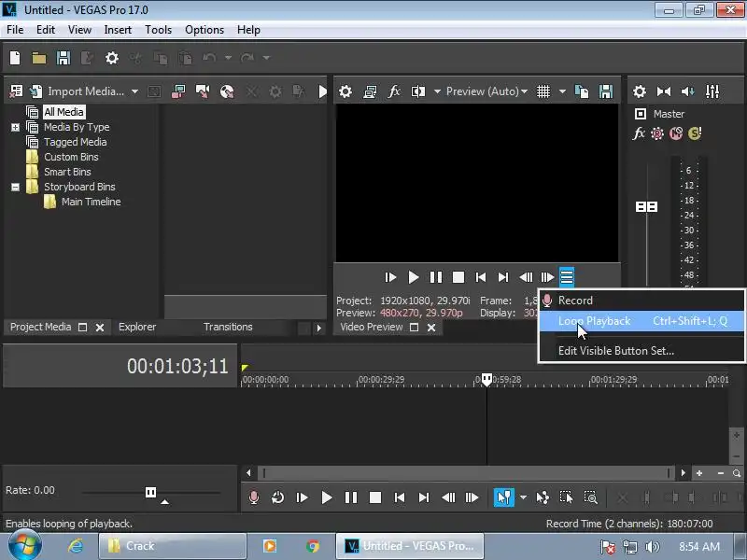This screenshot has width=747, height=560.
Task: Click the timeline playhead cursor marker
Action: coord(486,380)
